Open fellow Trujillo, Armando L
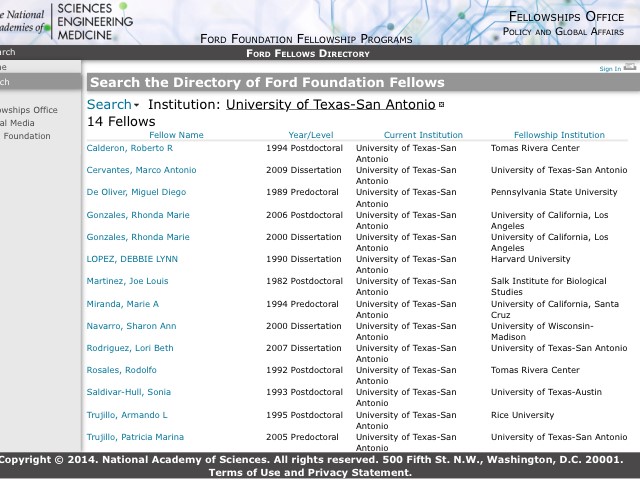 coord(127,415)
